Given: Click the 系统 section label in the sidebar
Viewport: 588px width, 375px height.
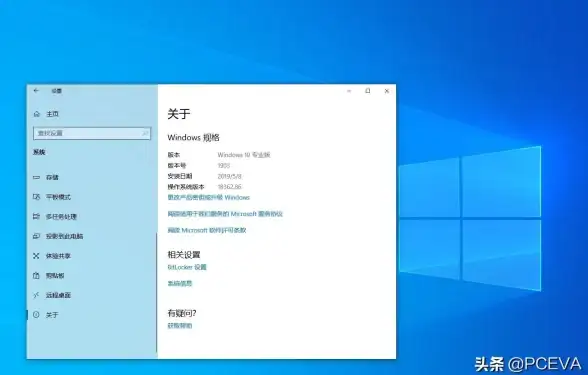Looking at the screenshot, I should tap(39, 152).
